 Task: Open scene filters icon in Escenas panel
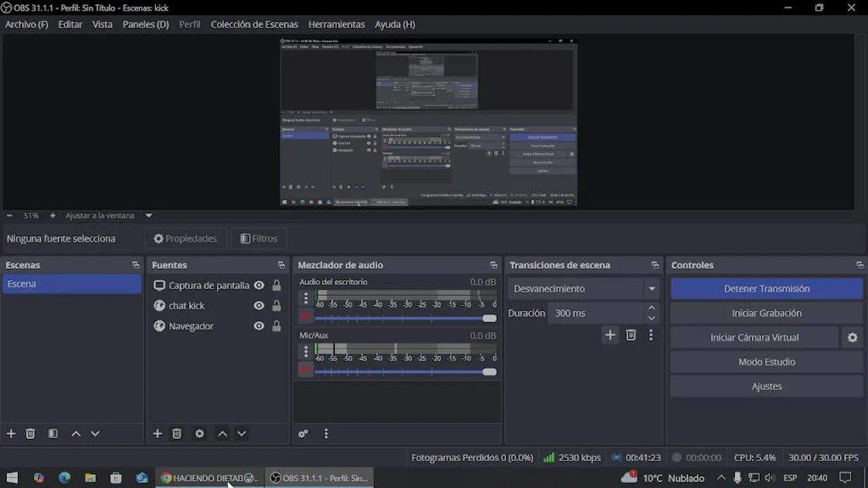point(53,434)
